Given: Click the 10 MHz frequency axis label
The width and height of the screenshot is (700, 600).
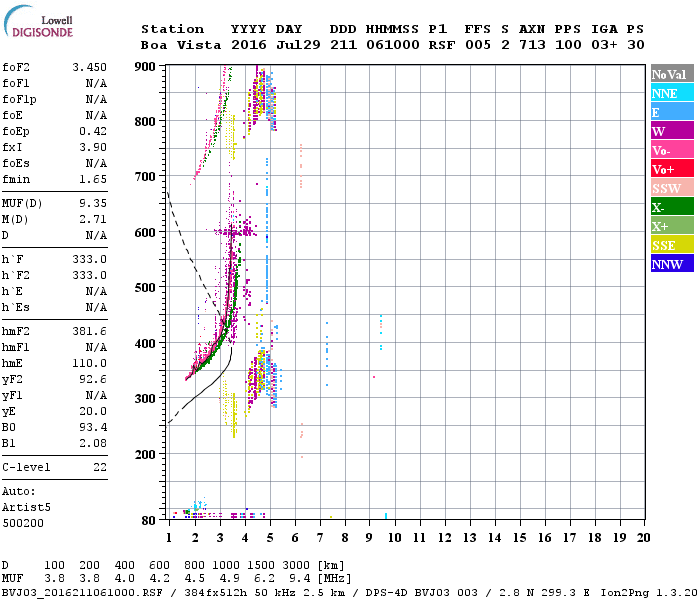Looking at the screenshot, I should (x=395, y=538).
